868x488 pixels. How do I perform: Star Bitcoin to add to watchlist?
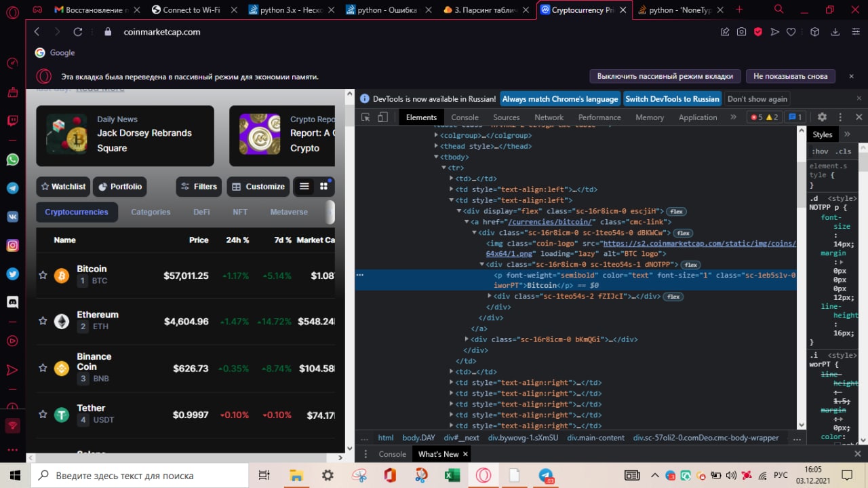point(43,275)
